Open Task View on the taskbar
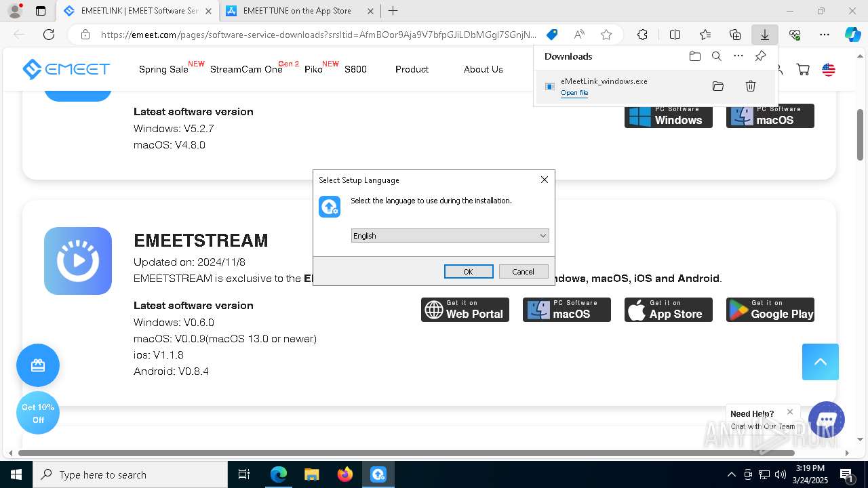The image size is (868, 488). [x=244, y=474]
